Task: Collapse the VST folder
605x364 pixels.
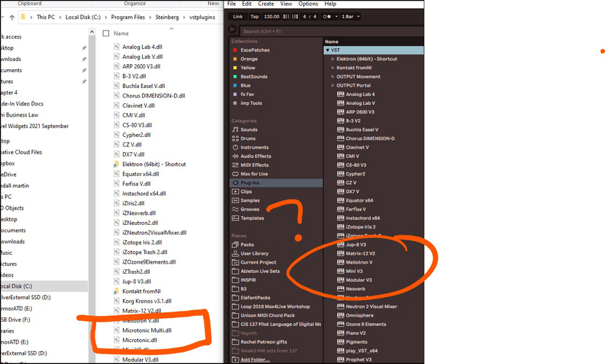Action: tap(327, 50)
